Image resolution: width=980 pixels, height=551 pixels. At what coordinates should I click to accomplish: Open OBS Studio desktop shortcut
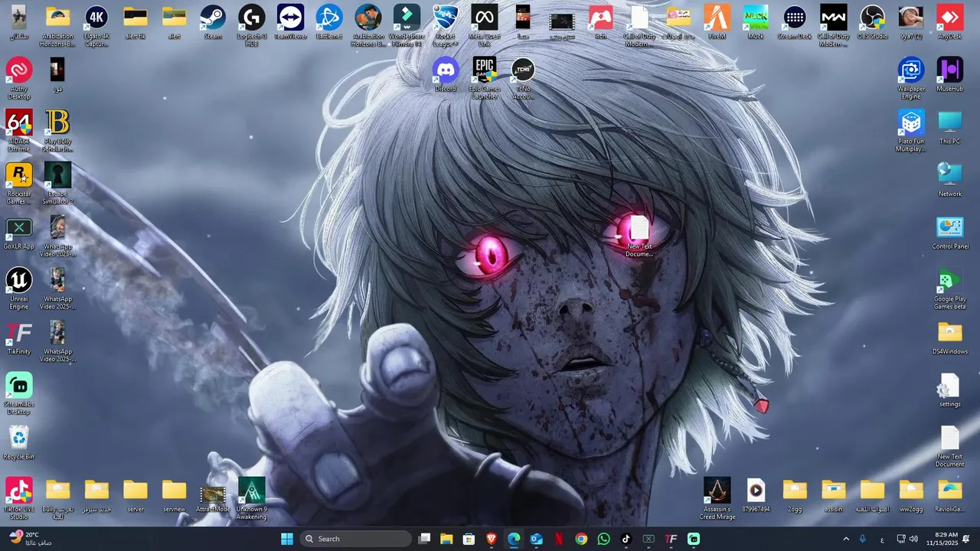[872, 23]
